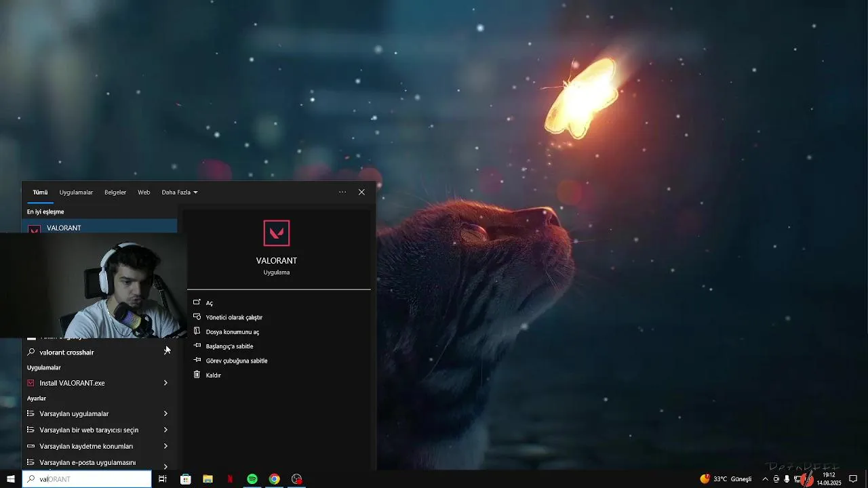Open Task View from the taskbar
This screenshot has height=488, width=868.
[x=163, y=479]
